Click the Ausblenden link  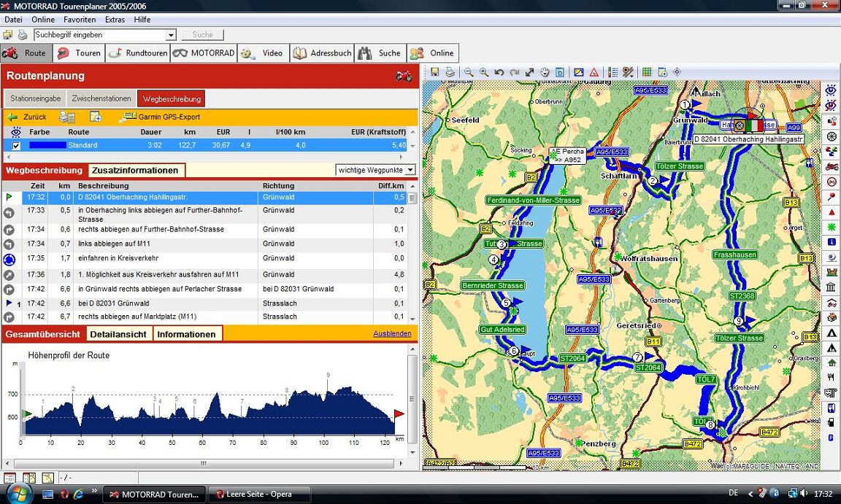392,333
